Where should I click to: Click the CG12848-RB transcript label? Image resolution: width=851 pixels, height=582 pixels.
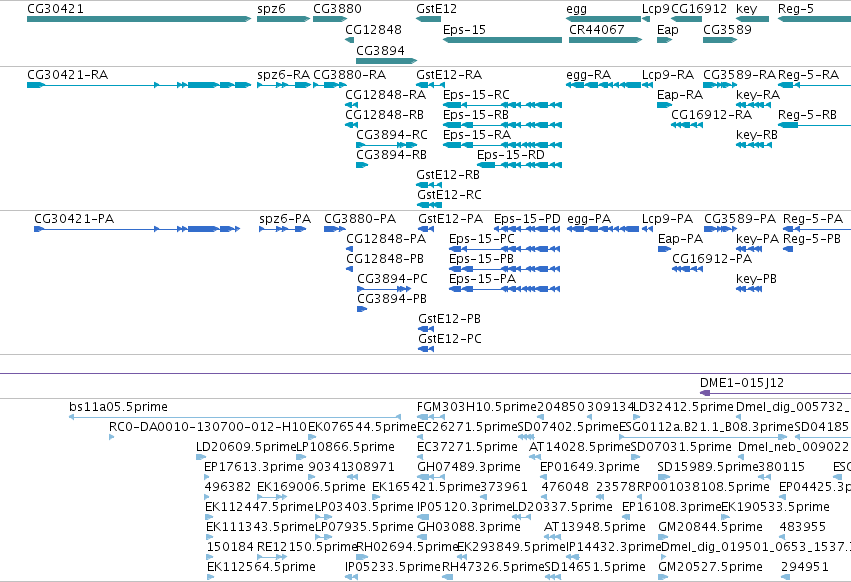tap(384, 115)
